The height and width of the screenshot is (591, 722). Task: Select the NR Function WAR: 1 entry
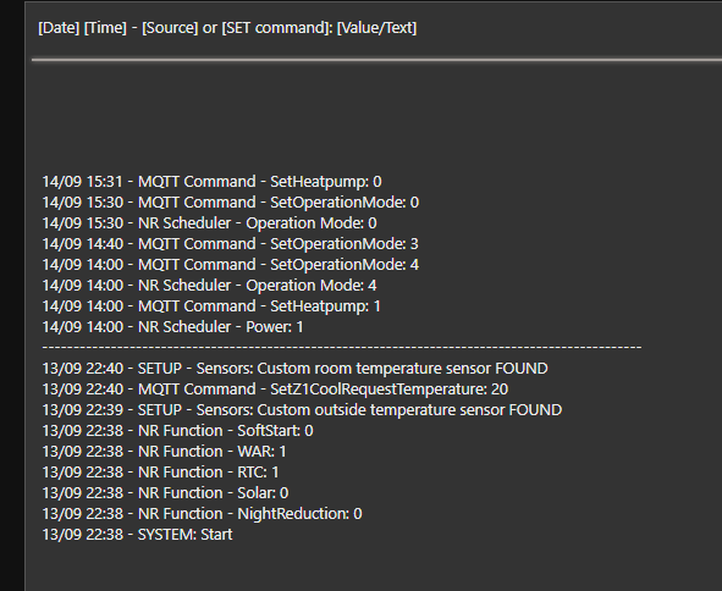point(164,451)
